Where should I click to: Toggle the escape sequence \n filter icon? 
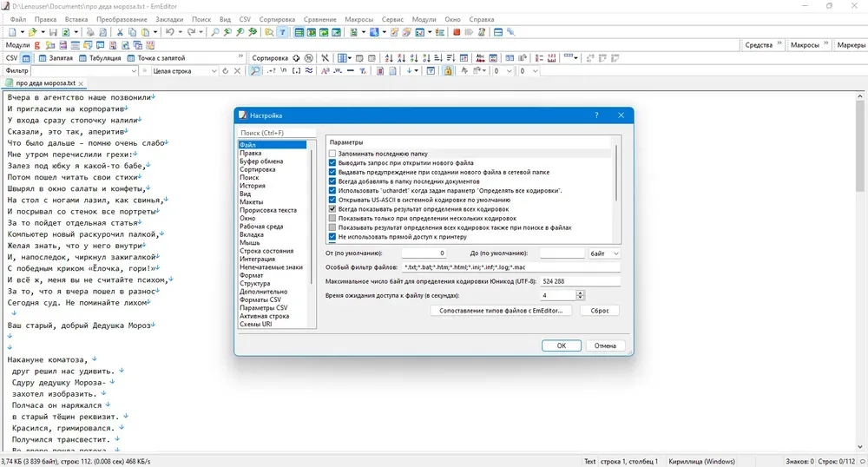284,71
